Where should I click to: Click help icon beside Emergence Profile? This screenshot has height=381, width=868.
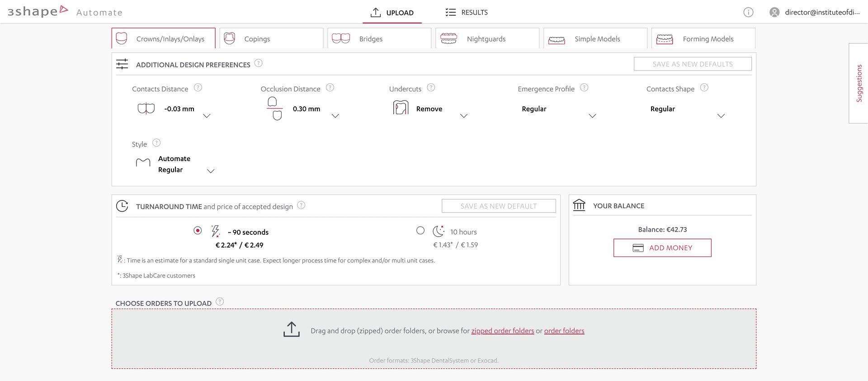point(584,88)
